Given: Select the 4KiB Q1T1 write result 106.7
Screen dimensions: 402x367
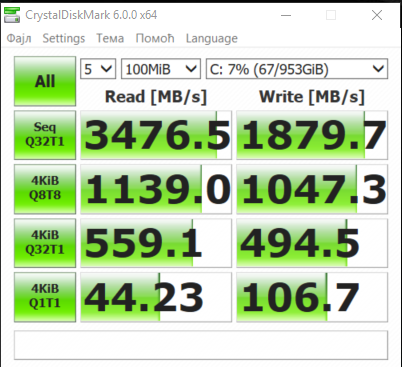Looking at the screenshot, I should pyautogui.click(x=312, y=297).
